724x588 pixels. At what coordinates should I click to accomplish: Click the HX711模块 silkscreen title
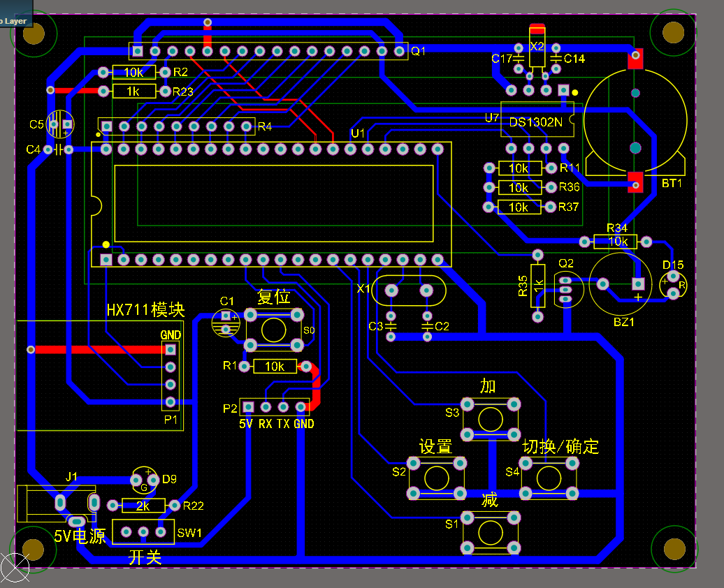145,309
